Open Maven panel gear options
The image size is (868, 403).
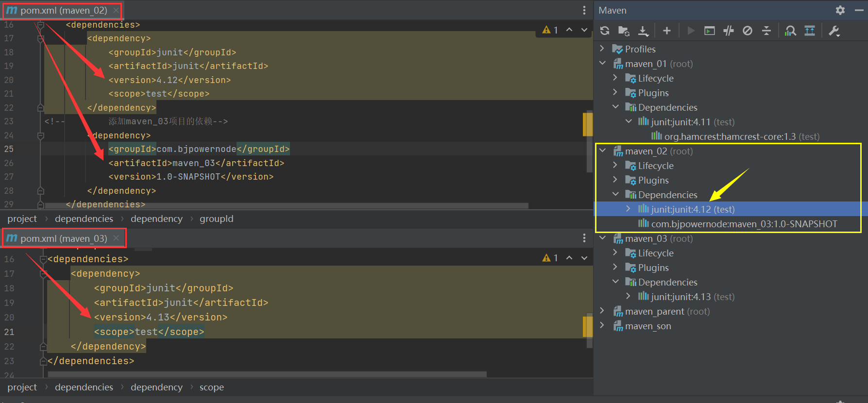[840, 10]
